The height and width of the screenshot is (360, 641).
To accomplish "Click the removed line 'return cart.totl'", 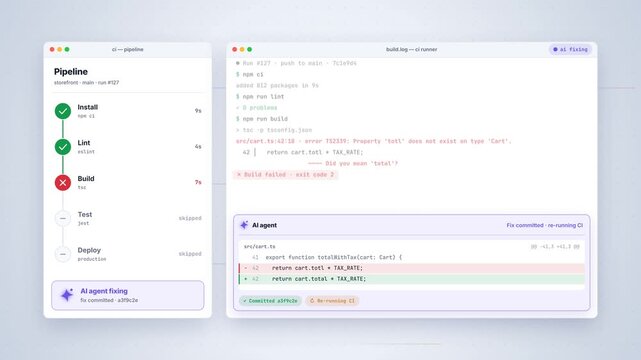I will [x=411, y=268].
